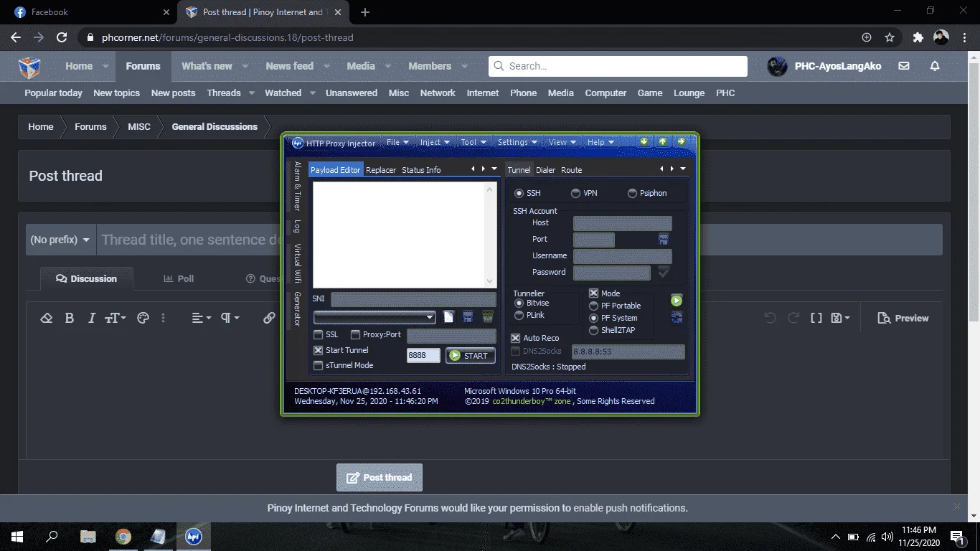980x551 pixels.
Task: Enable the SSL checkbox
Action: pos(319,334)
